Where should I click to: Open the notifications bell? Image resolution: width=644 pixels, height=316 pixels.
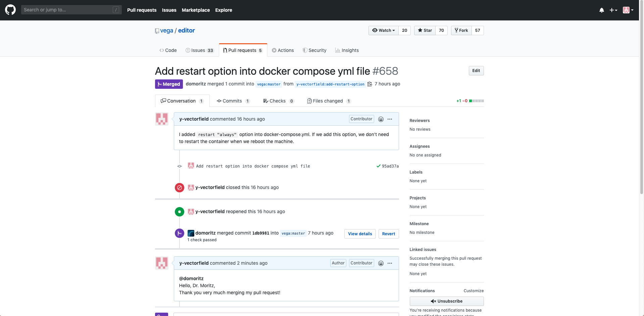601,10
